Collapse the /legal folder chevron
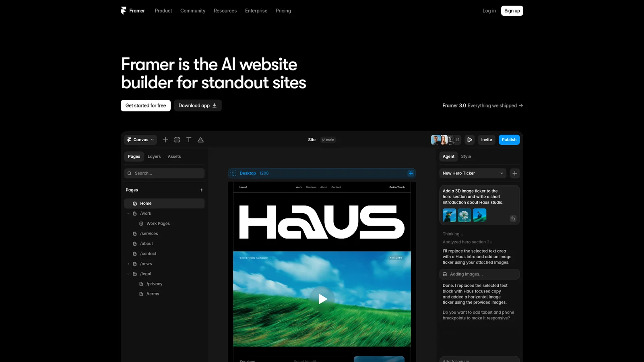This screenshot has width=644, height=362. (x=128, y=274)
